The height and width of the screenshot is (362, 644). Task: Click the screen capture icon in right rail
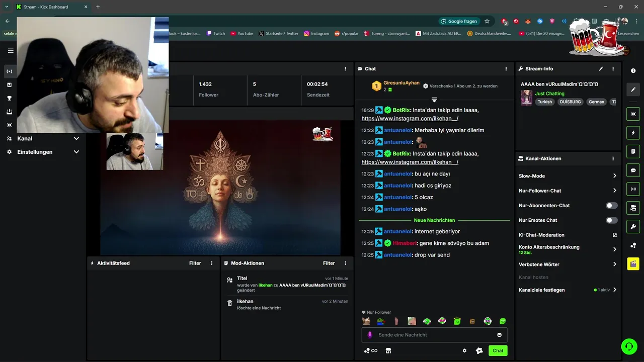click(633, 114)
